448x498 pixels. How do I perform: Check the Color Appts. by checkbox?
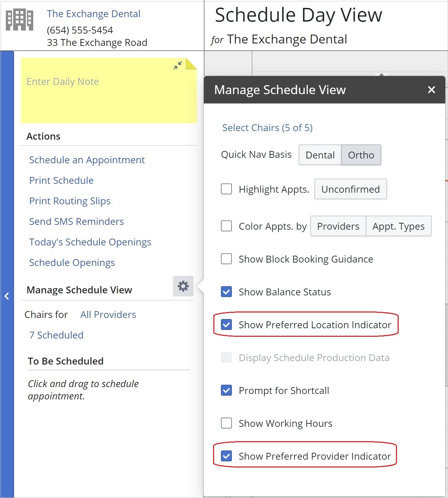click(x=226, y=226)
